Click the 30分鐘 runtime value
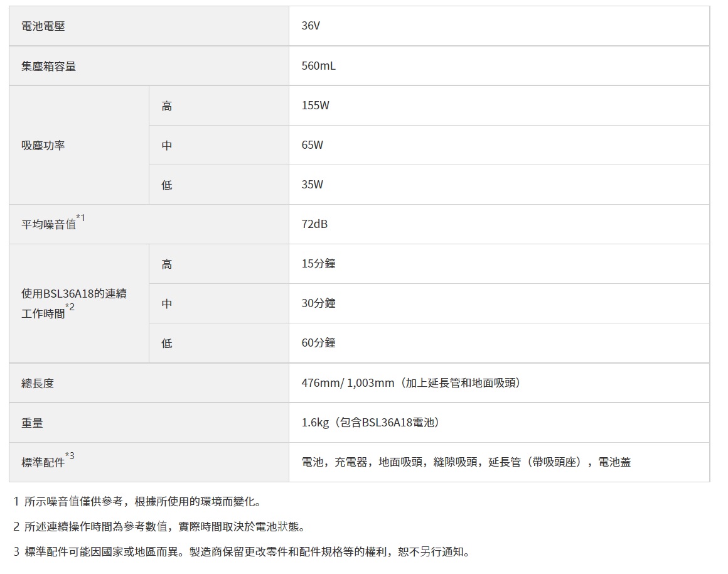 click(x=318, y=303)
